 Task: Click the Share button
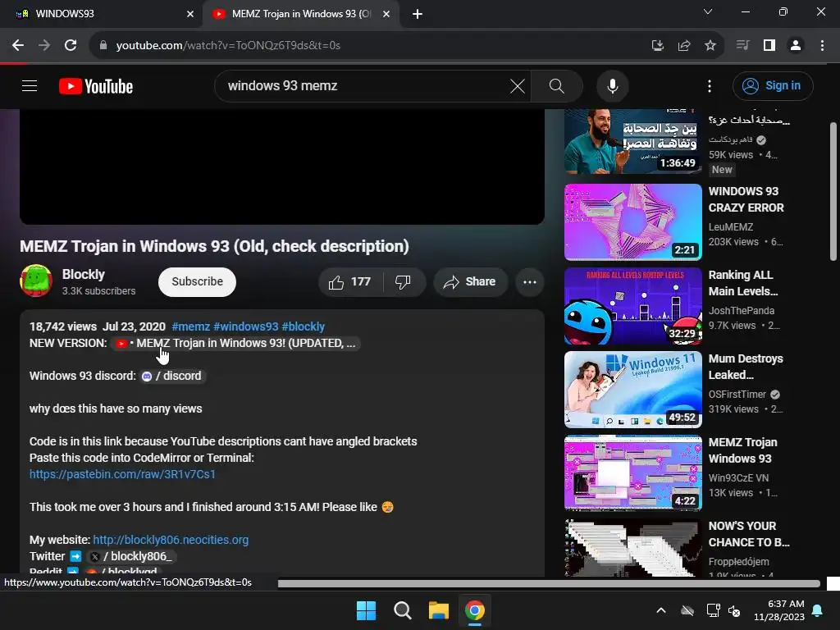(470, 282)
